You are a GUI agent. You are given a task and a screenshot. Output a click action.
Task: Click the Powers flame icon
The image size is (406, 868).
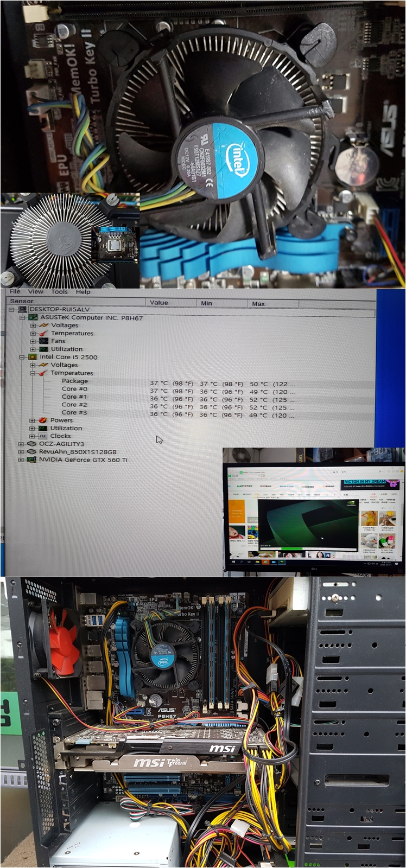pos(43,420)
